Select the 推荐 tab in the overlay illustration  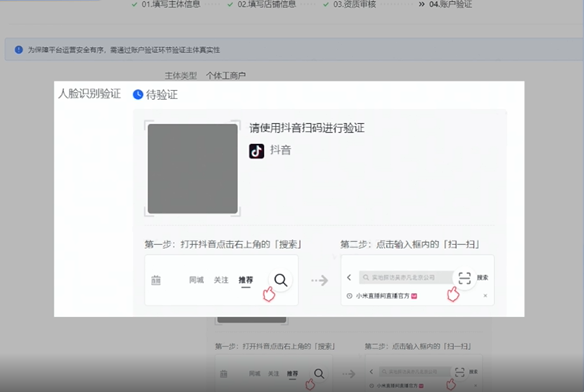[x=246, y=280]
